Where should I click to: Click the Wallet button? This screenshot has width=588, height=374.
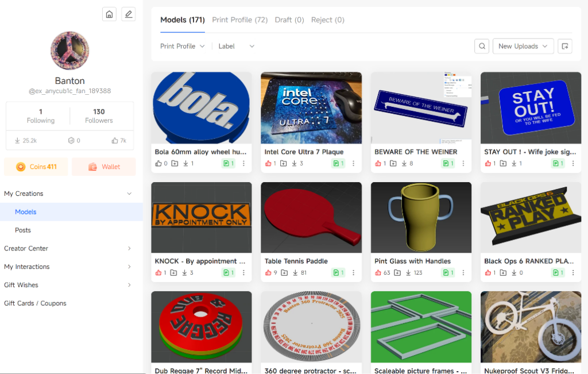[103, 167]
